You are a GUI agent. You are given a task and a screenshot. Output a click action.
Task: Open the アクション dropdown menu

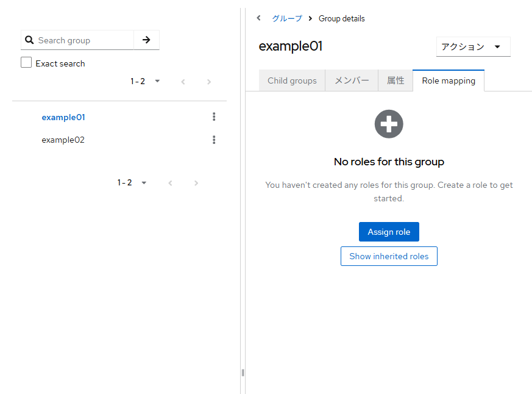coord(473,46)
